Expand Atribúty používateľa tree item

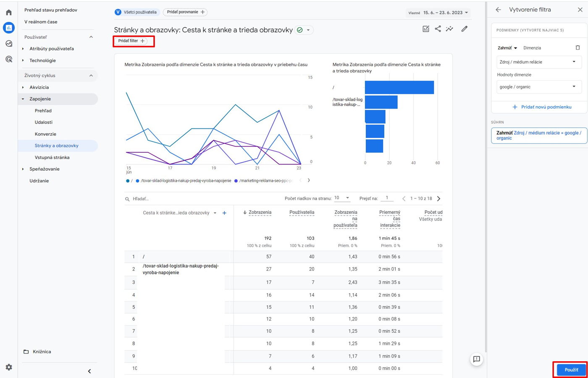tap(23, 49)
